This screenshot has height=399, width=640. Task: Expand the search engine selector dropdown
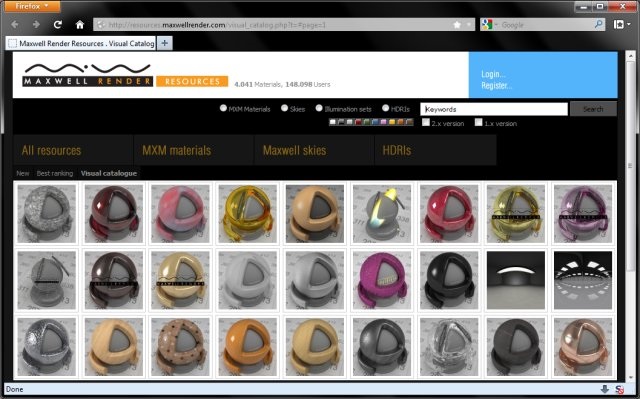pyautogui.click(x=489, y=25)
